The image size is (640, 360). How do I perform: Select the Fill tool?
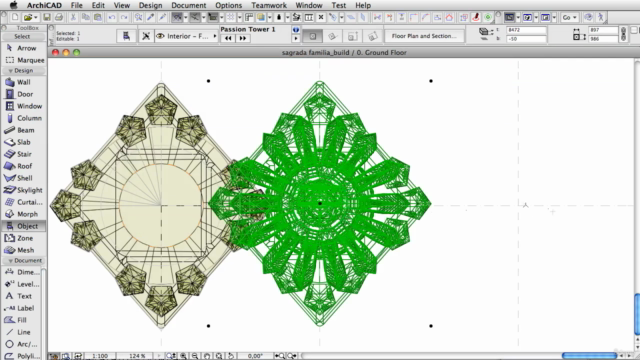pyautogui.click(x=22, y=320)
